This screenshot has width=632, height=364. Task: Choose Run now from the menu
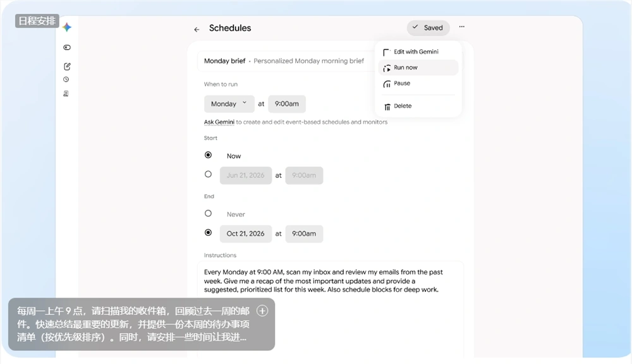point(418,68)
